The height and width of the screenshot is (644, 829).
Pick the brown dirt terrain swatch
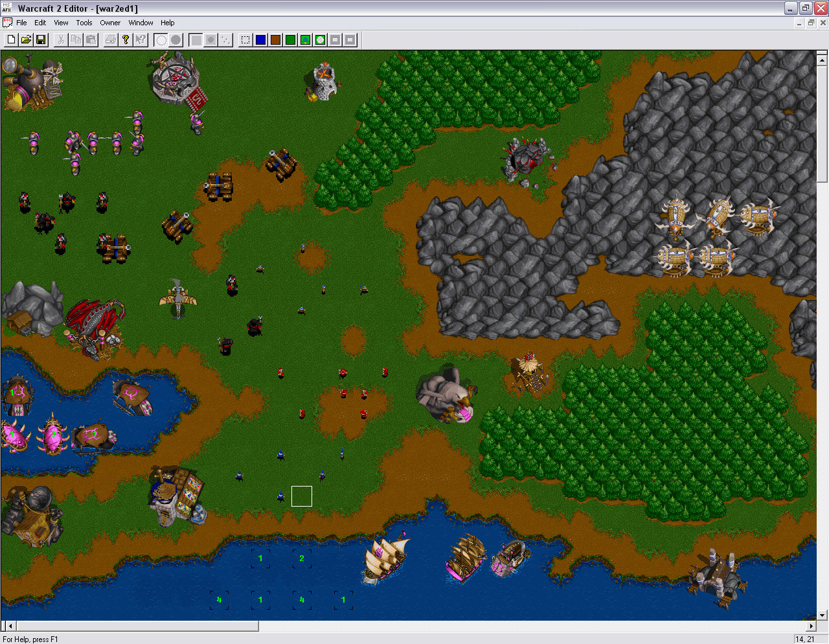[x=275, y=40]
